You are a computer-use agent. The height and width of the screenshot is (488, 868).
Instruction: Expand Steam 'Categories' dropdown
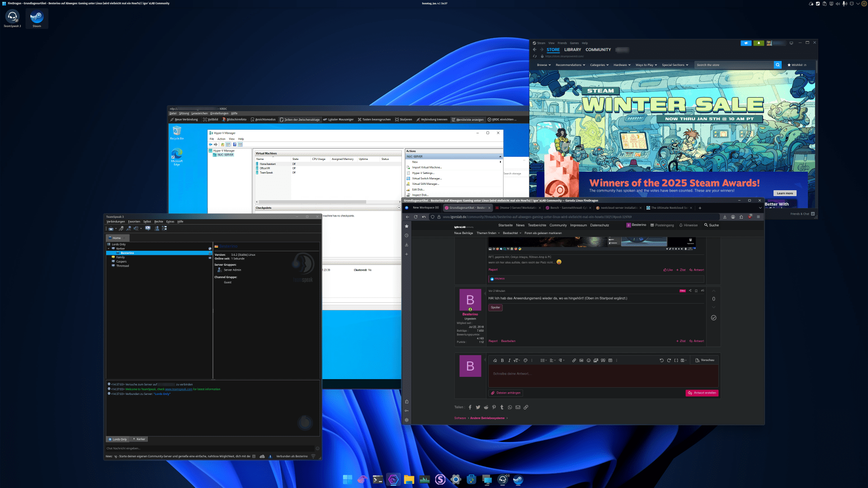[599, 65]
